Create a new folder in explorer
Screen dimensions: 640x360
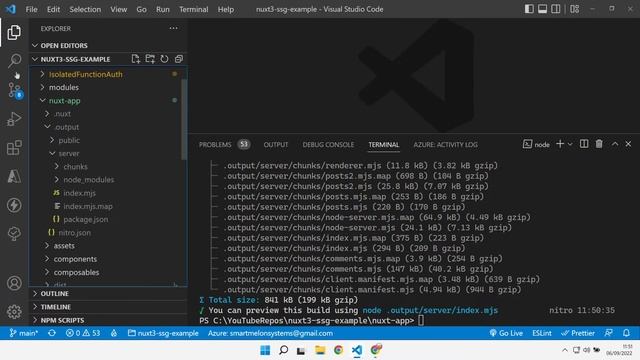click(150, 59)
